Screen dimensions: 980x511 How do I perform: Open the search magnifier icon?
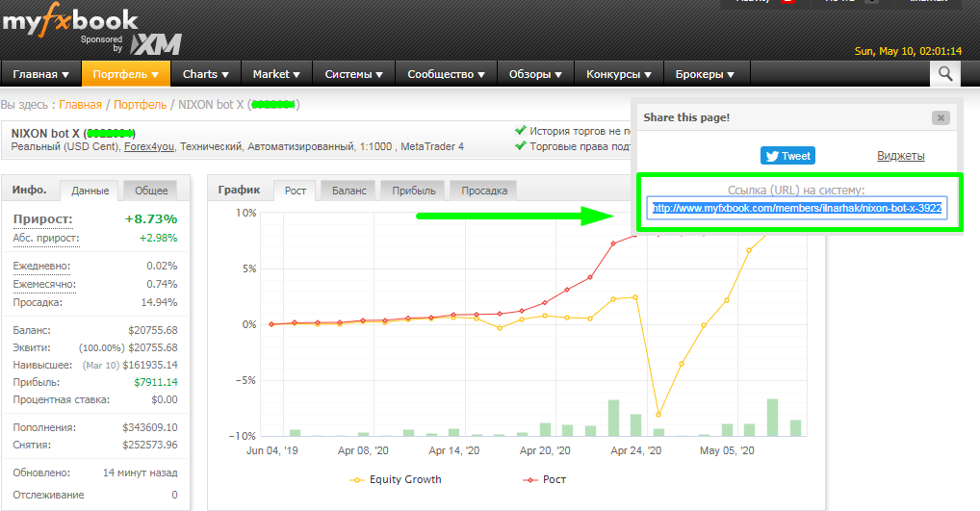(945, 74)
